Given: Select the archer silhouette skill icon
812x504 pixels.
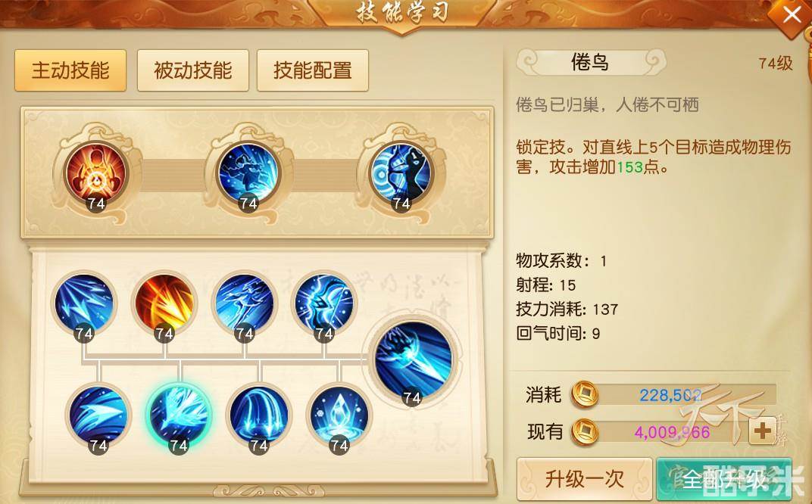Looking at the screenshot, I should [x=401, y=173].
